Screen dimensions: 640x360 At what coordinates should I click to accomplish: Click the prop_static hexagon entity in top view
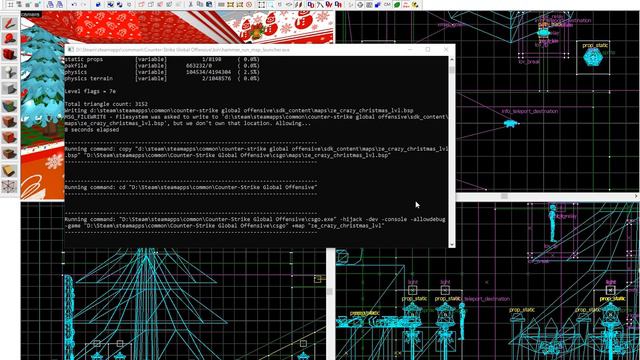tap(593, 57)
